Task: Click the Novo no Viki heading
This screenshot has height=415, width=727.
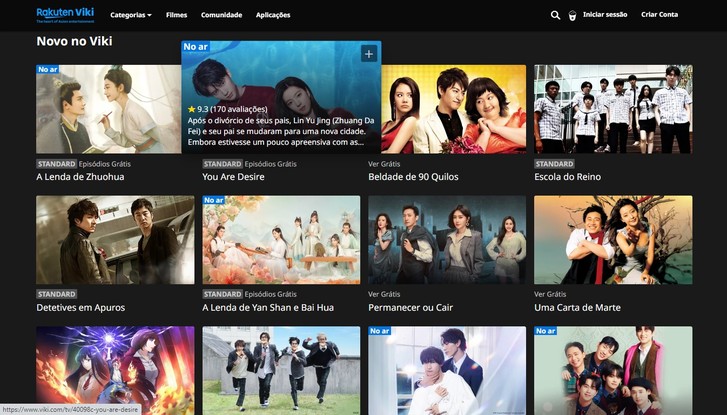Action: 74,41
